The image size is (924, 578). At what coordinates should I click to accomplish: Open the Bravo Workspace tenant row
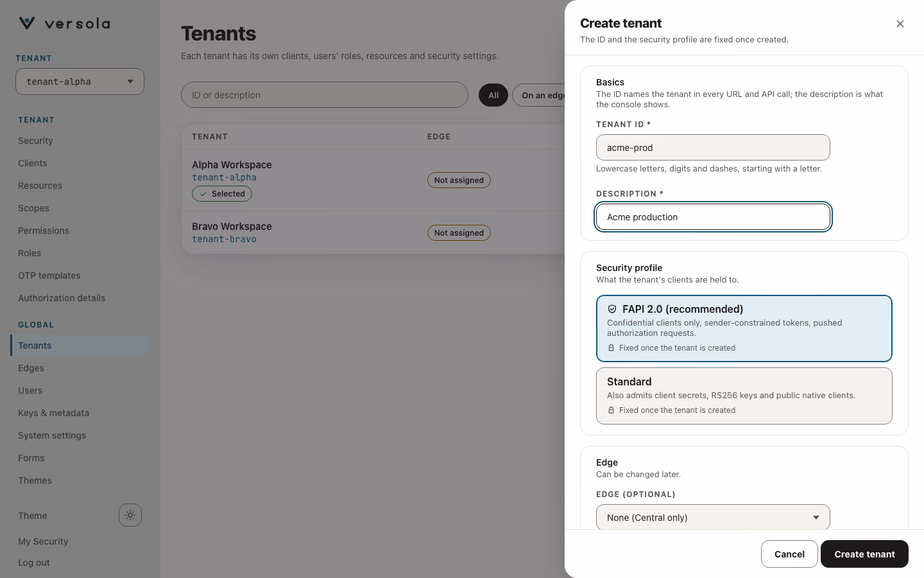coord(373,232)
